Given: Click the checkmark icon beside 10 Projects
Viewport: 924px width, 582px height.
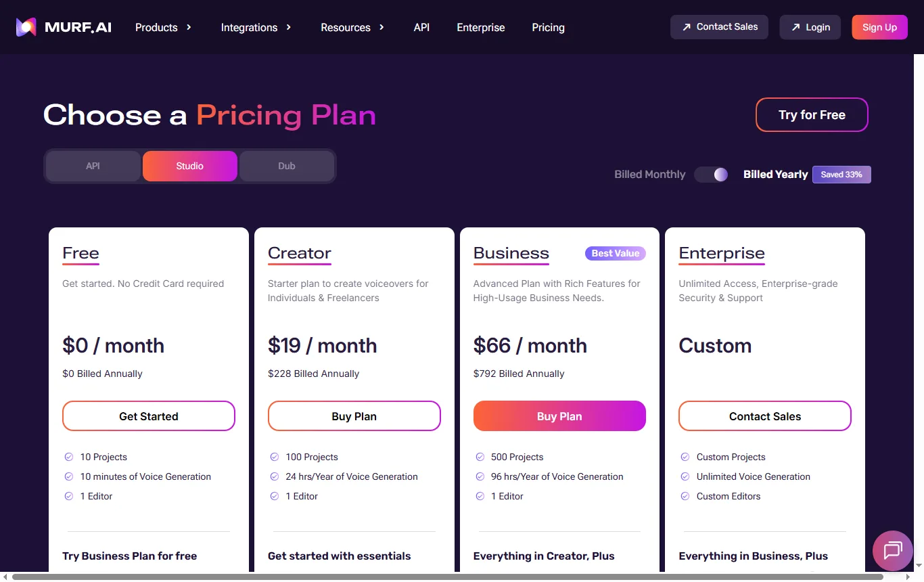Looking at the screenshot, I should [68, 457].
